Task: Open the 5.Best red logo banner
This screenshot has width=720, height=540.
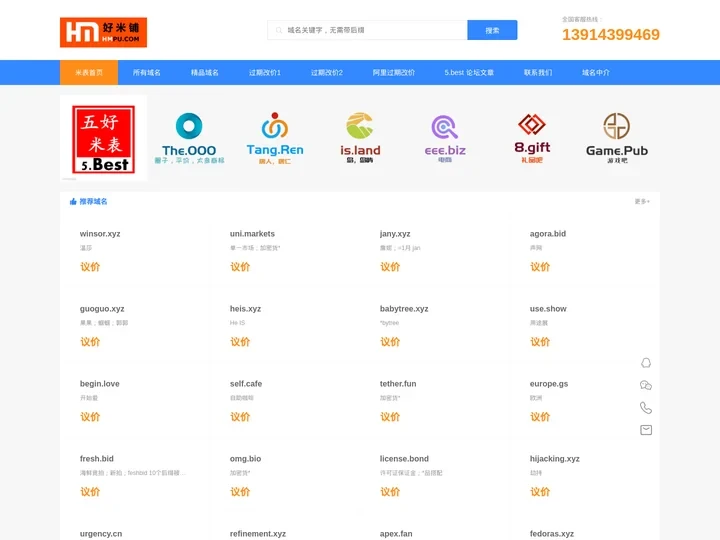Action: (x=103, y=139)
